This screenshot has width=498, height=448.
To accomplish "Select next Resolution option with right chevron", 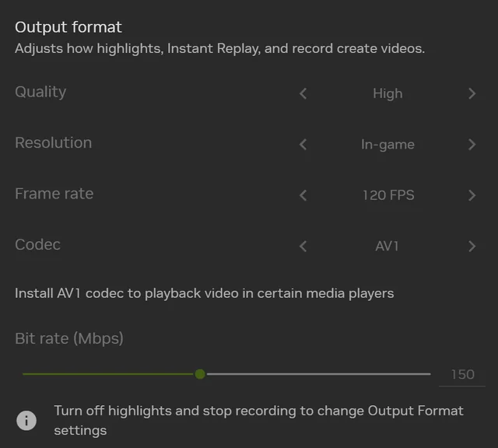I will (472, 145).
